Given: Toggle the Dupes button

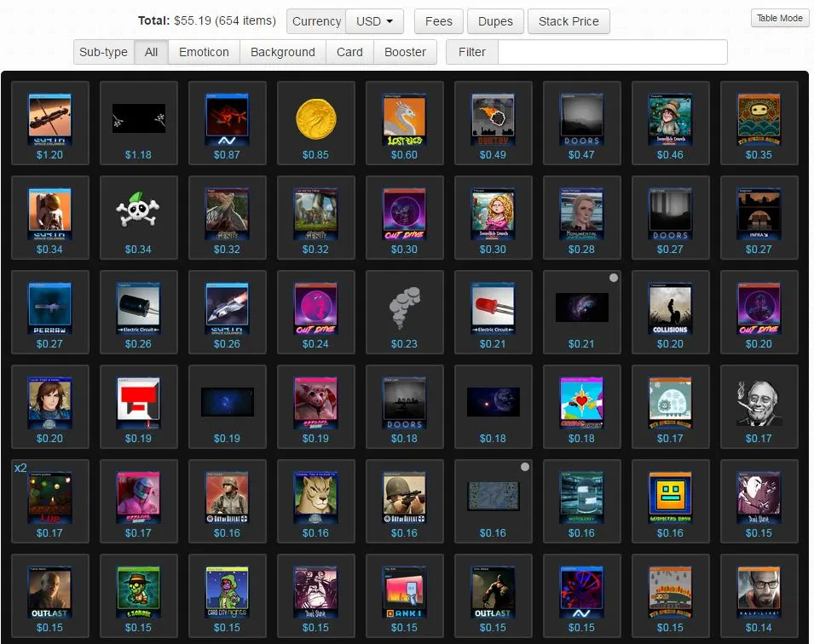Looking at the screenshot, I should tap(495, 21).
